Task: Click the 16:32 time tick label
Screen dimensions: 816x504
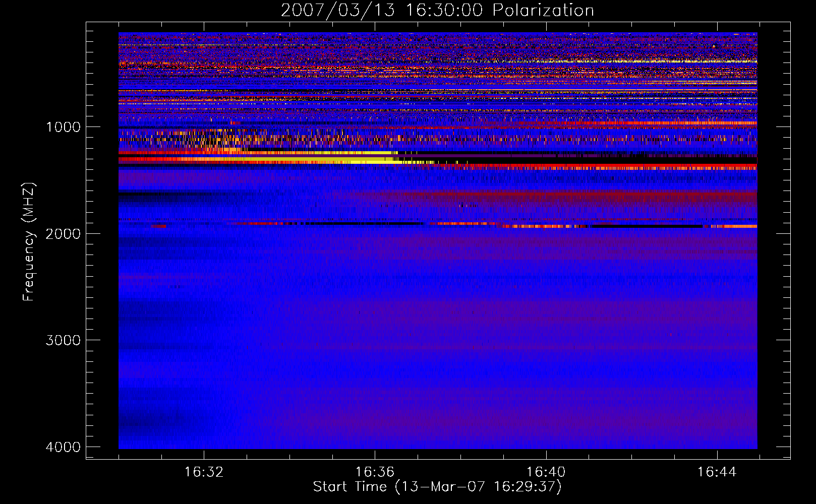Action: click(204, 472)
